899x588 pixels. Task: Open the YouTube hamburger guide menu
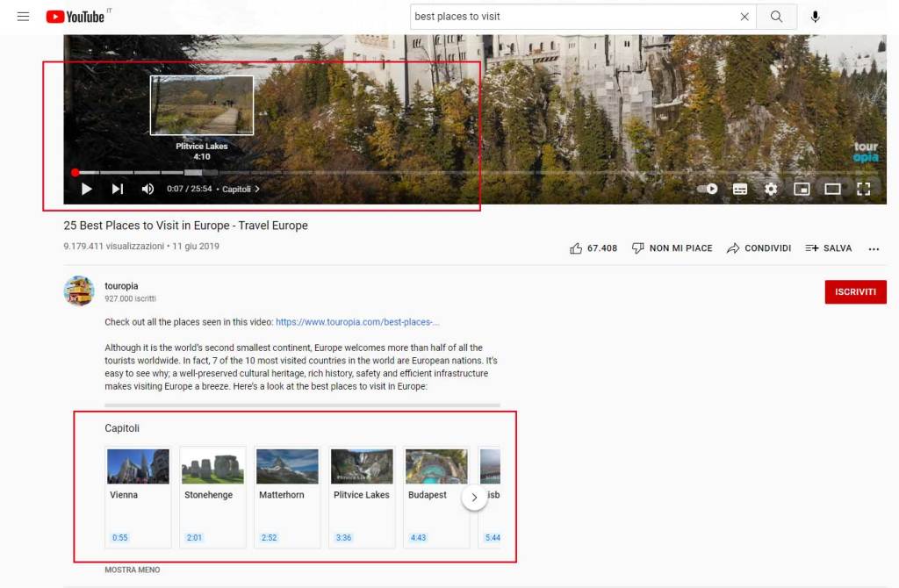24,17
